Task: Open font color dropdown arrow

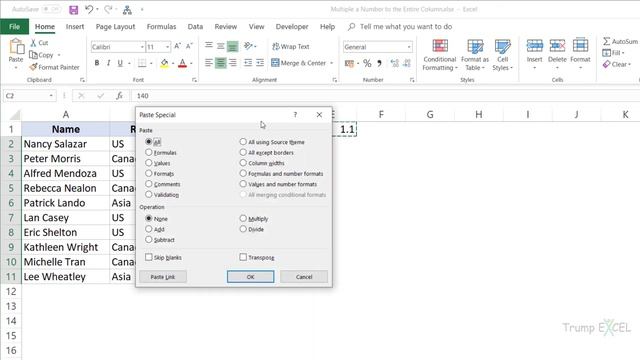Action: tap(191, 63)
